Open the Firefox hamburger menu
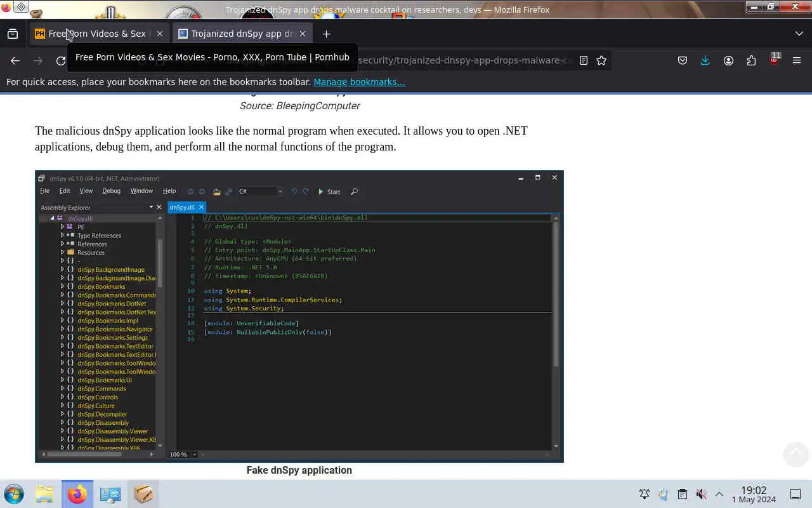The height and width of the screenshot is (508, 812). [x=797, y=60]
